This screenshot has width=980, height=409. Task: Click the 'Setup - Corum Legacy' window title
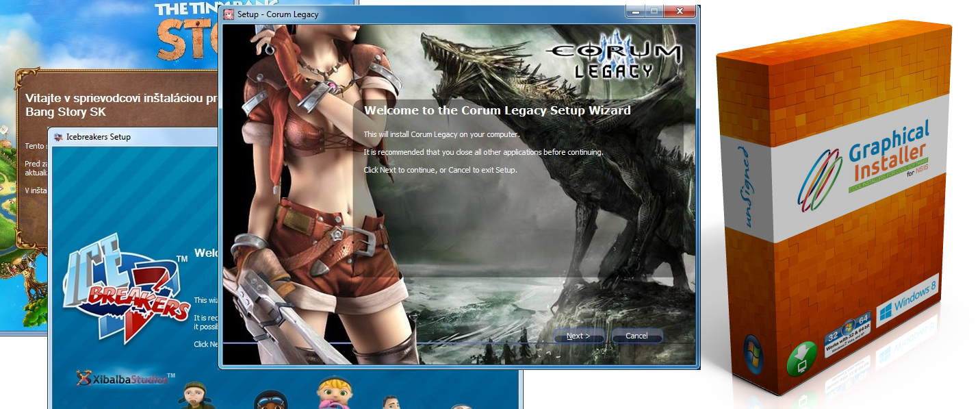point(278,14)
